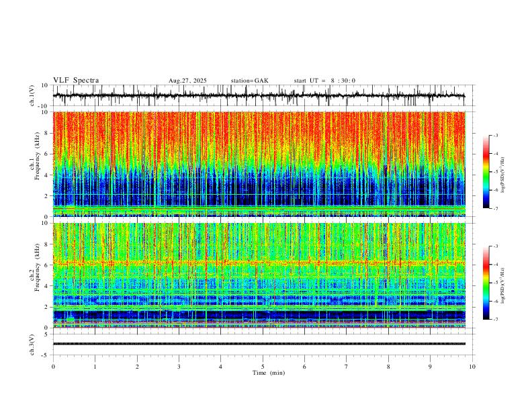Click time axis tick label "9"
This screenshot has width=532, height=411.
(430, 367)
